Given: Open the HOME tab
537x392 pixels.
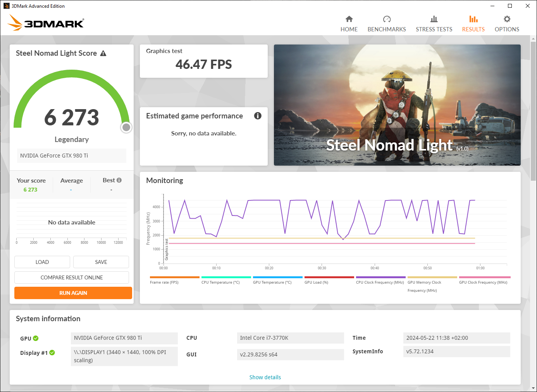Looking at the screenshot, I should pos(349,24).
